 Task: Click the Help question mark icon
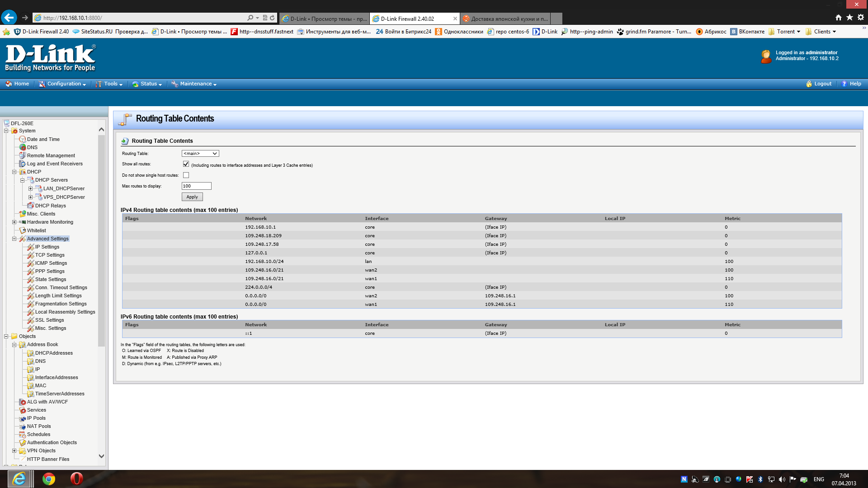click(844, 84)
